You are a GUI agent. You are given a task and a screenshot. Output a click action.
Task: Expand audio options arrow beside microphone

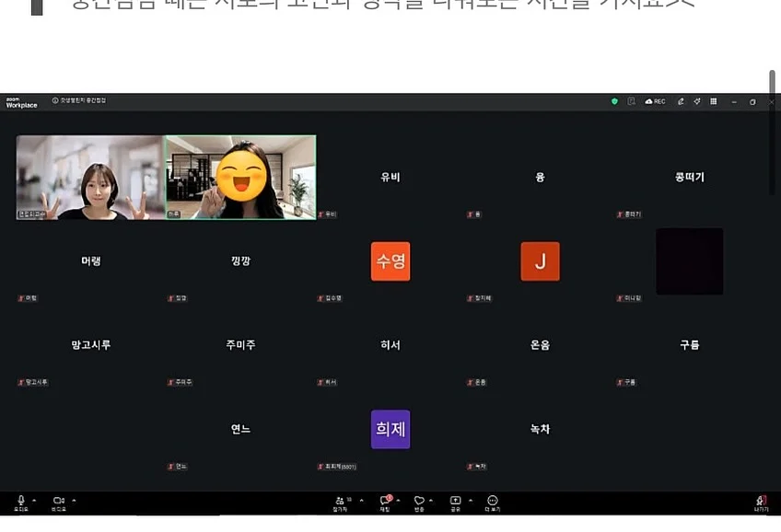[x=34, y=500]
